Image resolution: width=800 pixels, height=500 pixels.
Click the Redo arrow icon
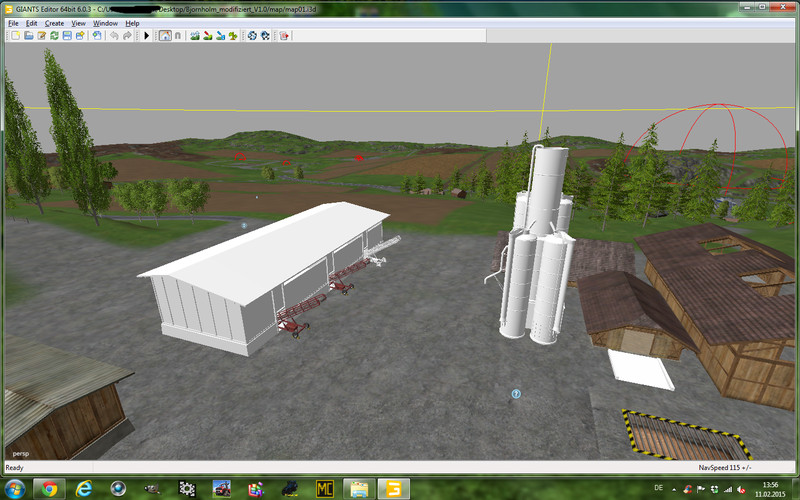(128, 36)
